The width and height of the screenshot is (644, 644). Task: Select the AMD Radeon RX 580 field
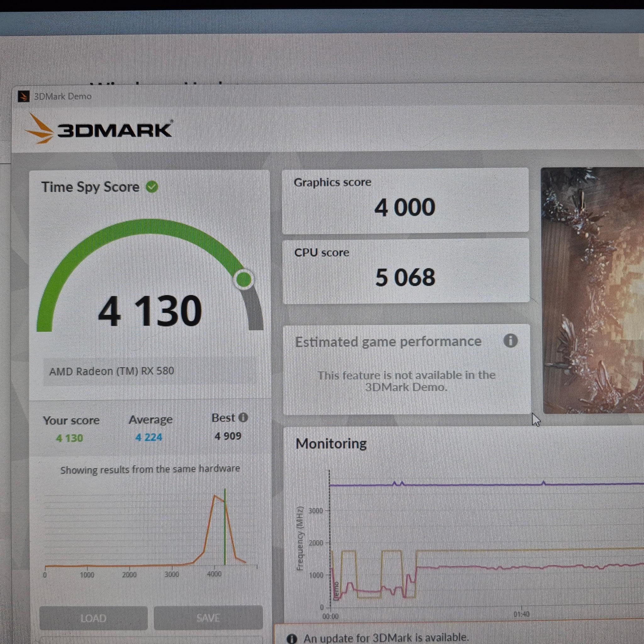pyautogui.click(x=150, y=371)
